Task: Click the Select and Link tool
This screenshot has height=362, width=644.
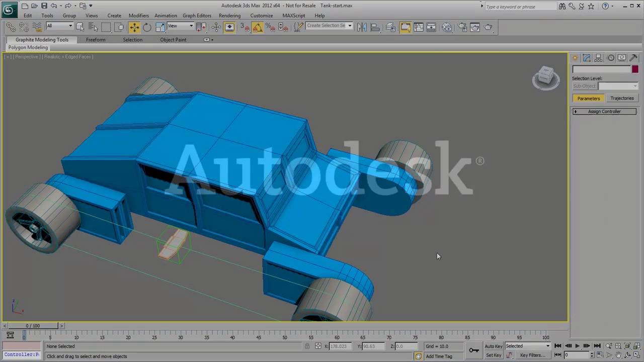Action: (x=11, y=27)
